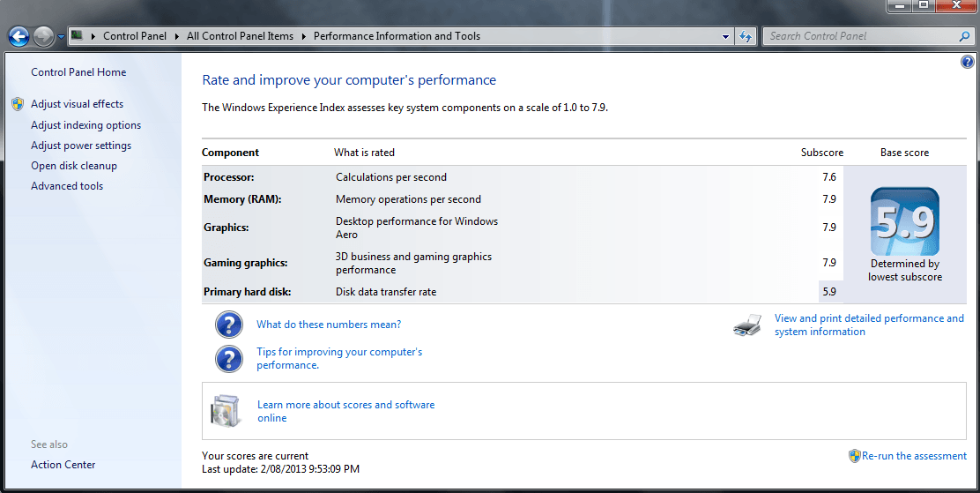Click question icon beside What do these numbers mean

tap(229, 325)
